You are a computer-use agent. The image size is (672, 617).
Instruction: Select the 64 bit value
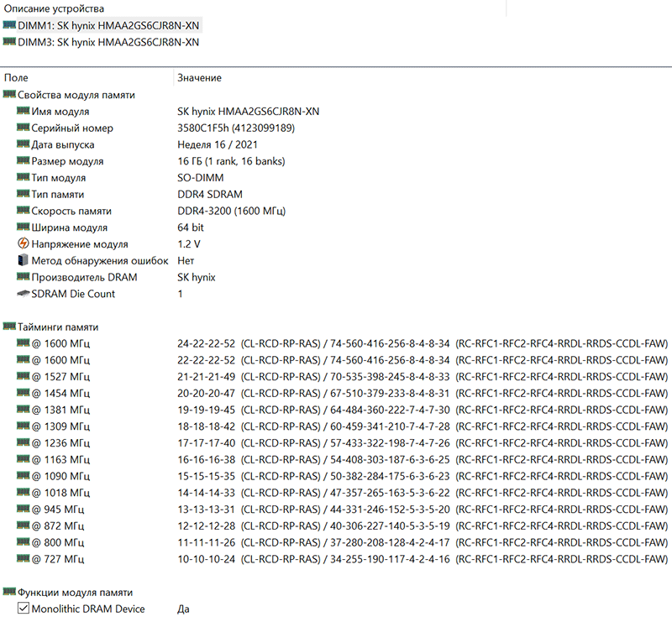pos(191,227)
